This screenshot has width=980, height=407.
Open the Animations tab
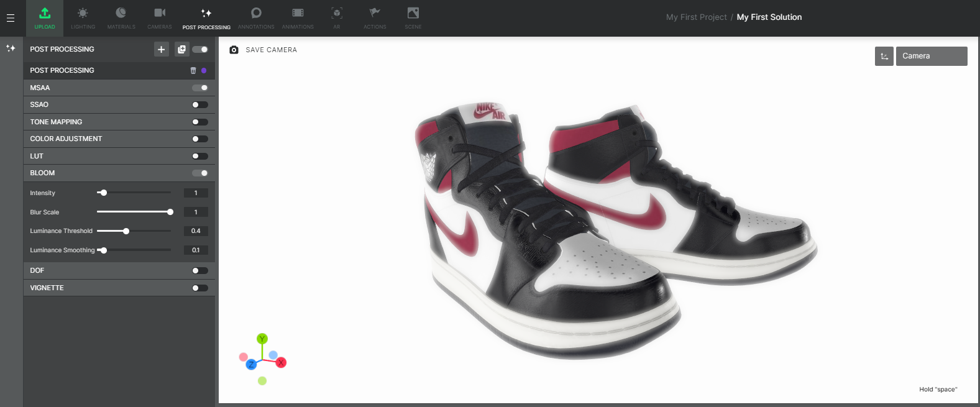(298, 18)
